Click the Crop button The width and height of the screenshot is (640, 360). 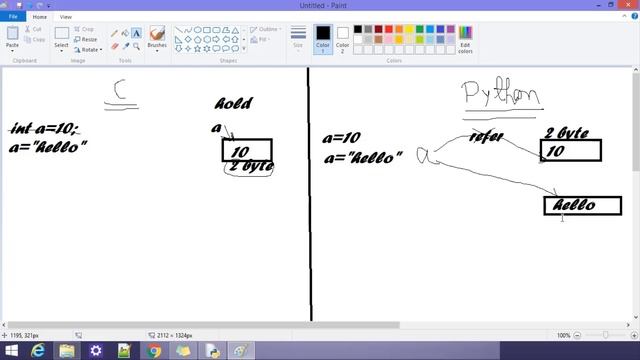[84, 29]
